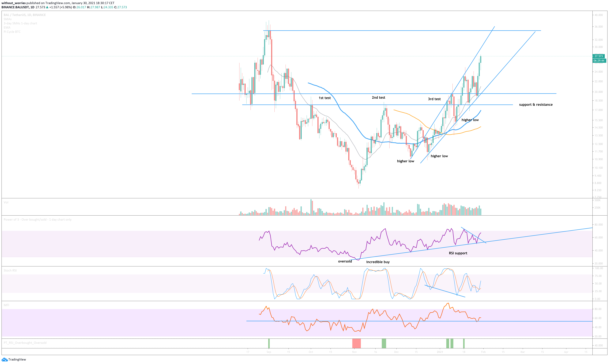Click the 'Mar' date on time axis
Image resolution: width=609 pixels, height=364 pixels.
(523, 352)
